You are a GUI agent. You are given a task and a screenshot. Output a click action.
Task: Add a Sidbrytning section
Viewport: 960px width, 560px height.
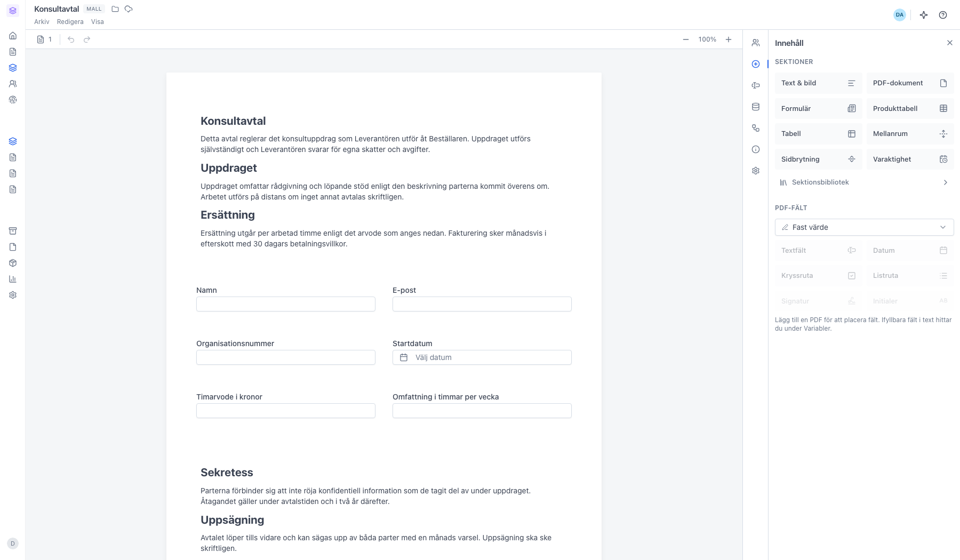818,159
